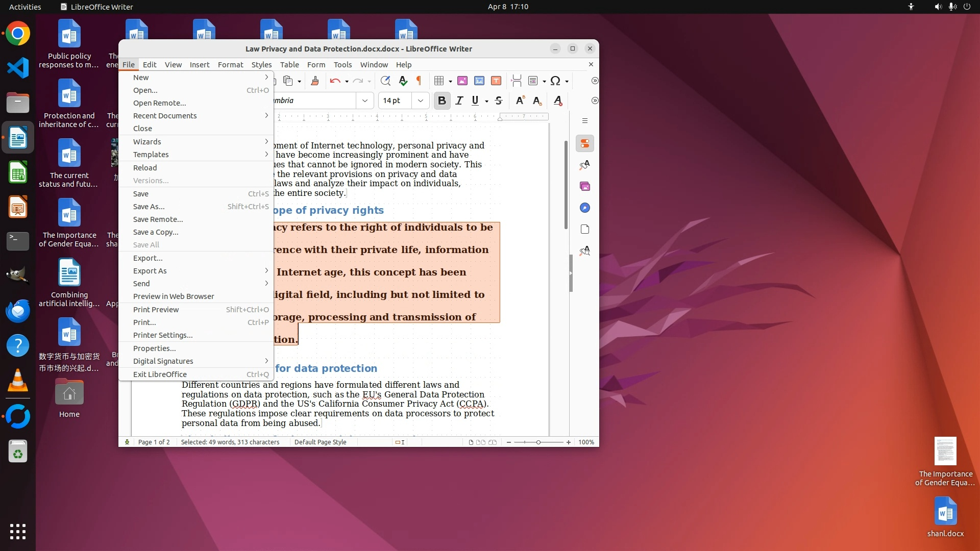The image size is (980, 551).
Task: Open Files from the Ubuntu dock
Action: pos(18,103)
